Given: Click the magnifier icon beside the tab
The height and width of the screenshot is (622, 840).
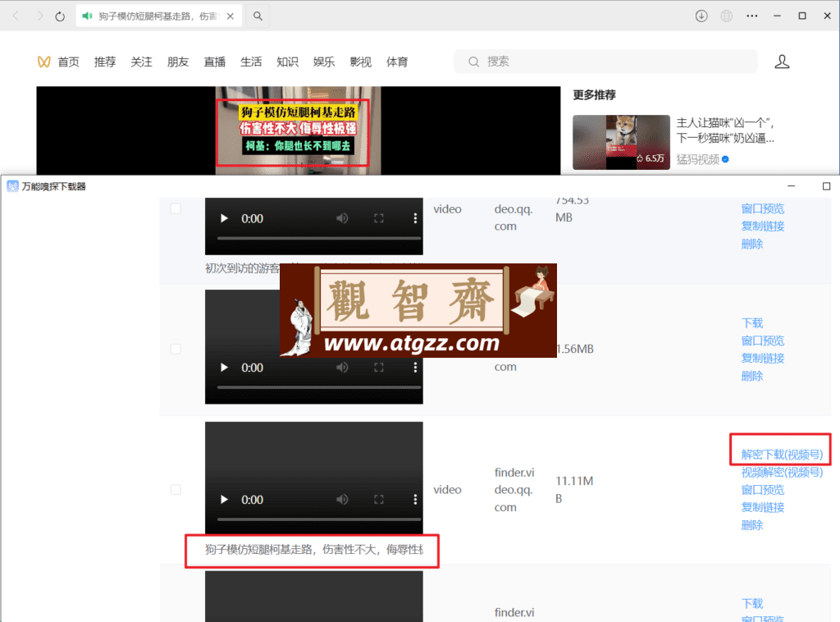Looking at the screenshot, I should [258, 16].
